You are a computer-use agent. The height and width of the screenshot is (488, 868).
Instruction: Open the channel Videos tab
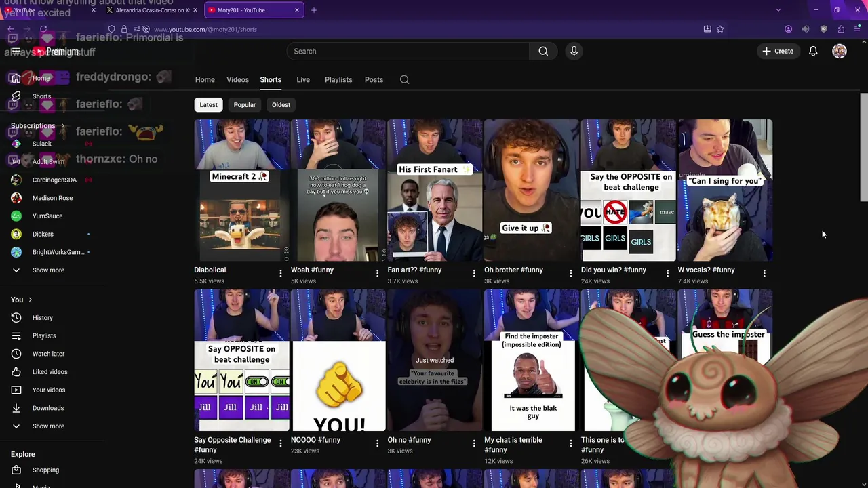click(237, 80)
